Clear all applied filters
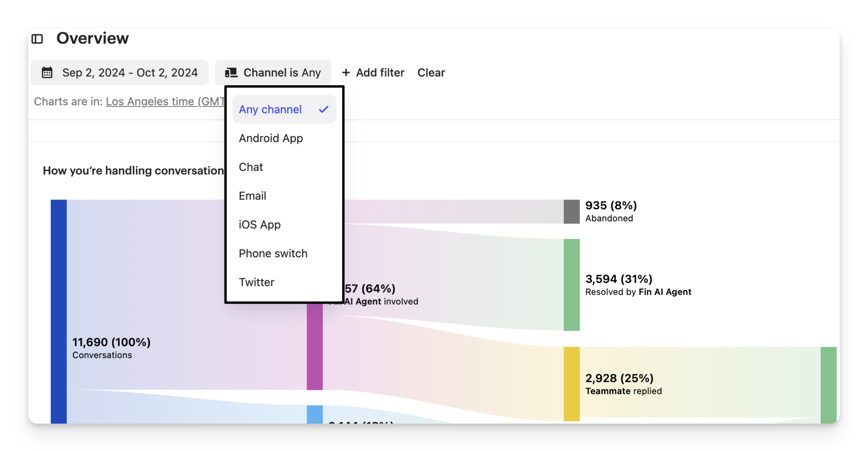 431,72
